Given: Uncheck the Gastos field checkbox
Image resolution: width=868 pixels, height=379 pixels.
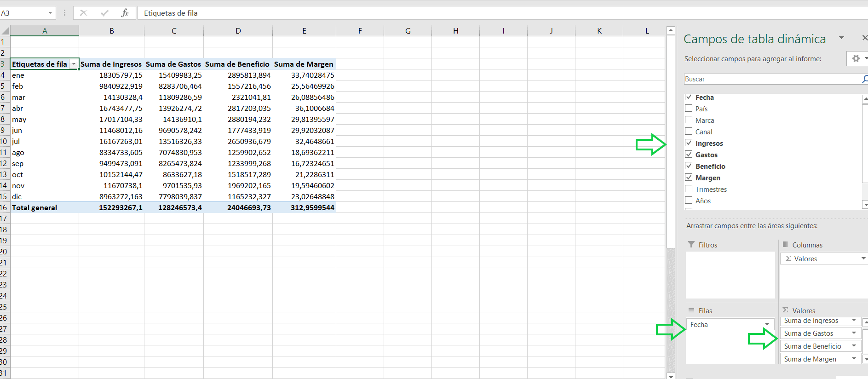Looking at the screenshot, I should click(689, 155).
